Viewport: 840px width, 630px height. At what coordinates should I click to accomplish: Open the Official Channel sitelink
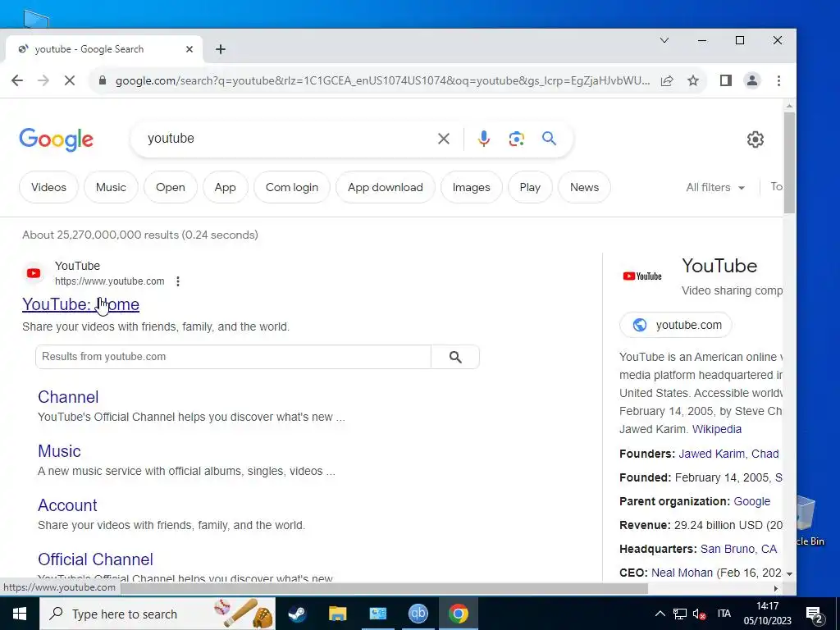pyautogui.click(x=95, y=559)
